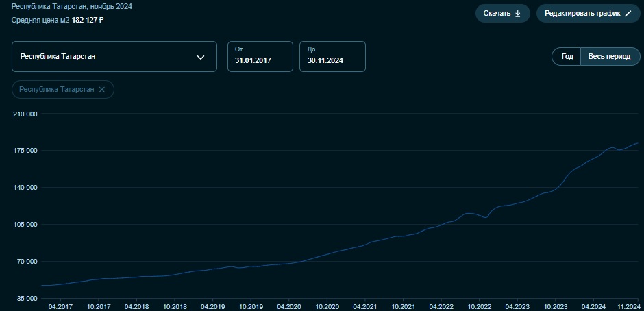Switch the period to Весь период
Image resolution: width=644 pixels, height=311 pixels.
point(610,57)
